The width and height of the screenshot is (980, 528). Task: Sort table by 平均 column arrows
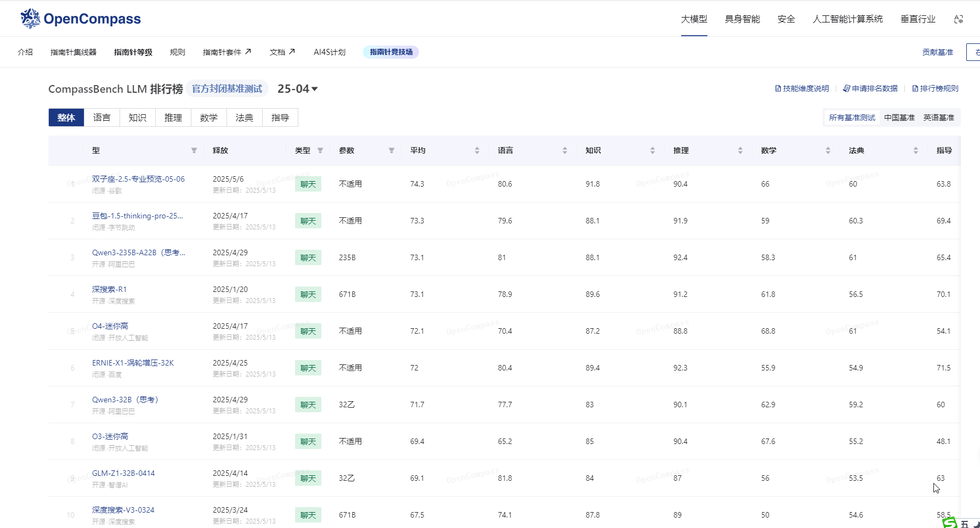[x=477, y=150]
